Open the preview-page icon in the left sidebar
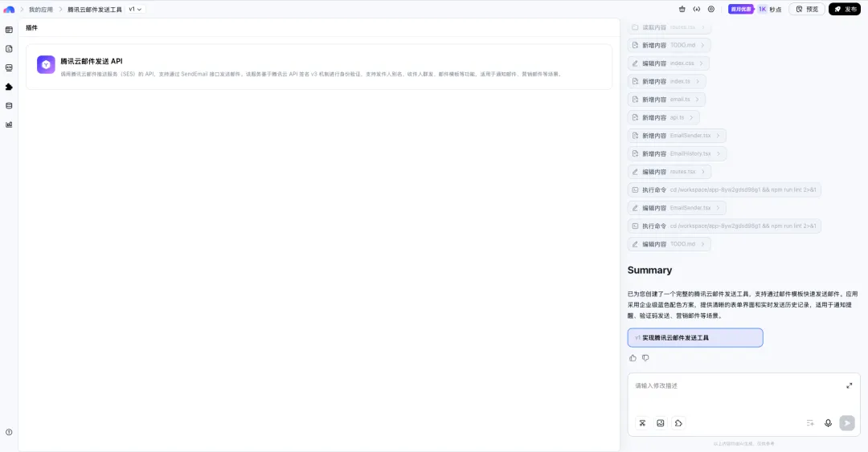This screenshot has height=452, width=868. pyautogui.click(x=9, y=30)
